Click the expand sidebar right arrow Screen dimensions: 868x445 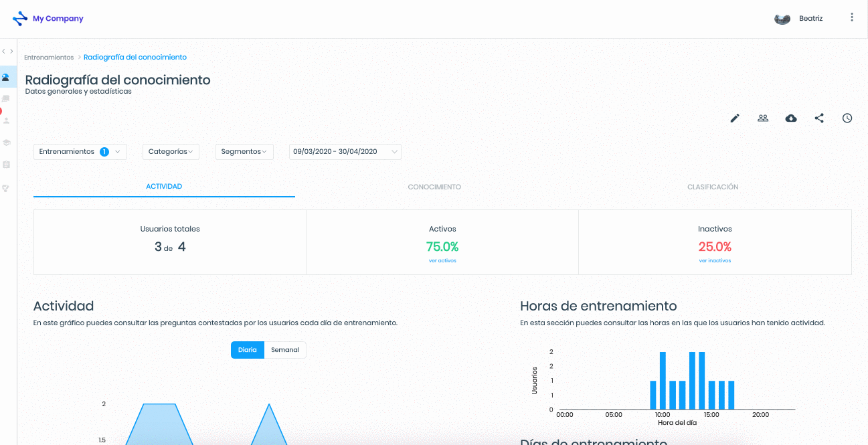click(x=11, y=52)
